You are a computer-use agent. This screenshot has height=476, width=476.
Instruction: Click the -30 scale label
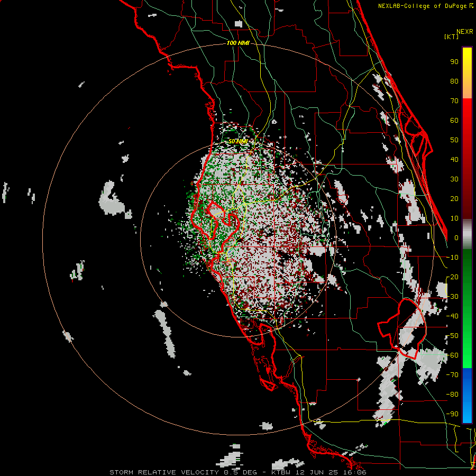452,297
